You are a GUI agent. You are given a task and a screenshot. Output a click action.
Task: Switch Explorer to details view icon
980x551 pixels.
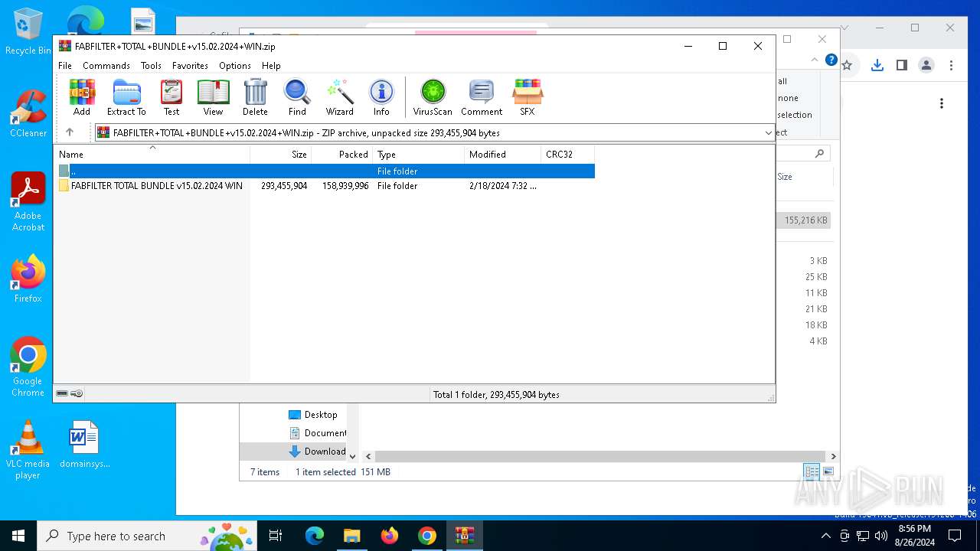coord(812,471)
